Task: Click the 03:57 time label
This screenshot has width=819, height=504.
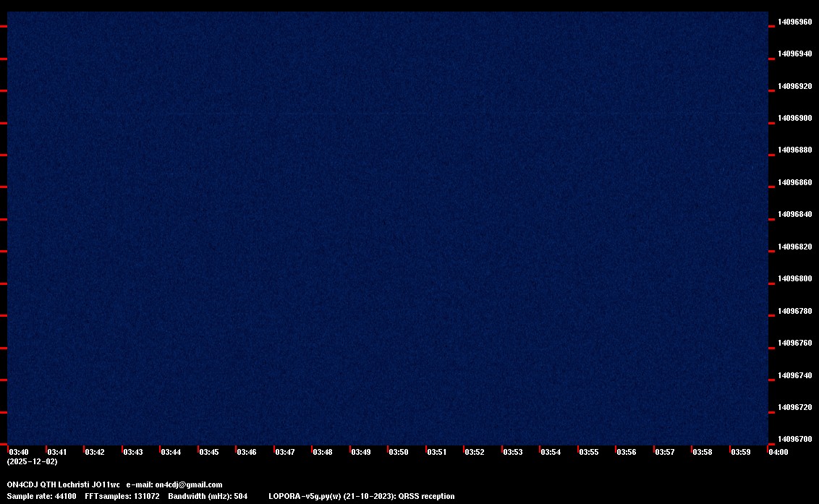Action: click(x=664, y=452)
